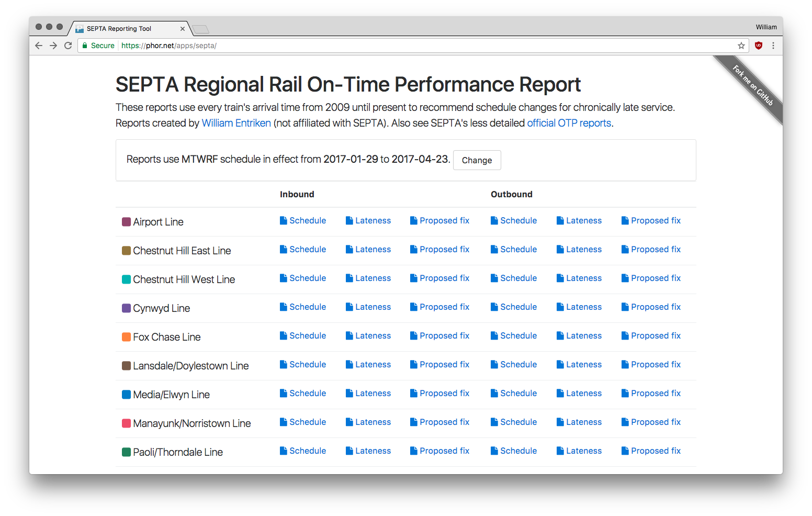Click the Manayunk/Norristown Line row name
This screenshot has height=516, width=812.
(192, 423)
